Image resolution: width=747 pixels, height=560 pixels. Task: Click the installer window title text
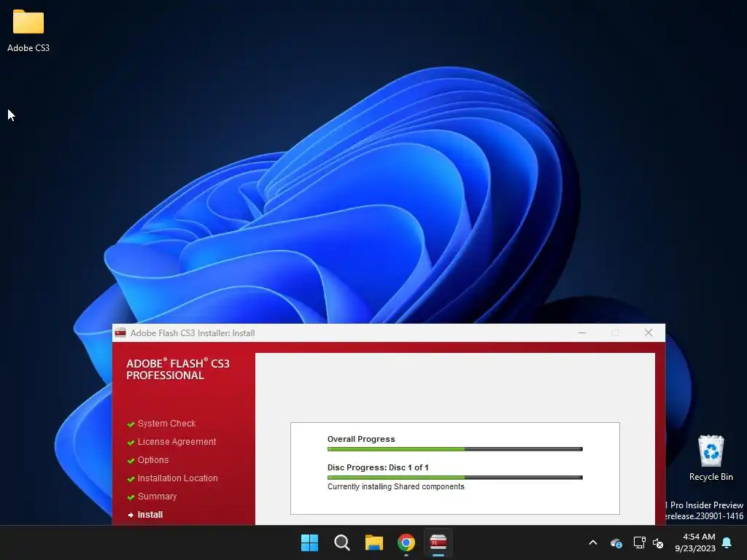pyautogui.click(x=193, y=332)
